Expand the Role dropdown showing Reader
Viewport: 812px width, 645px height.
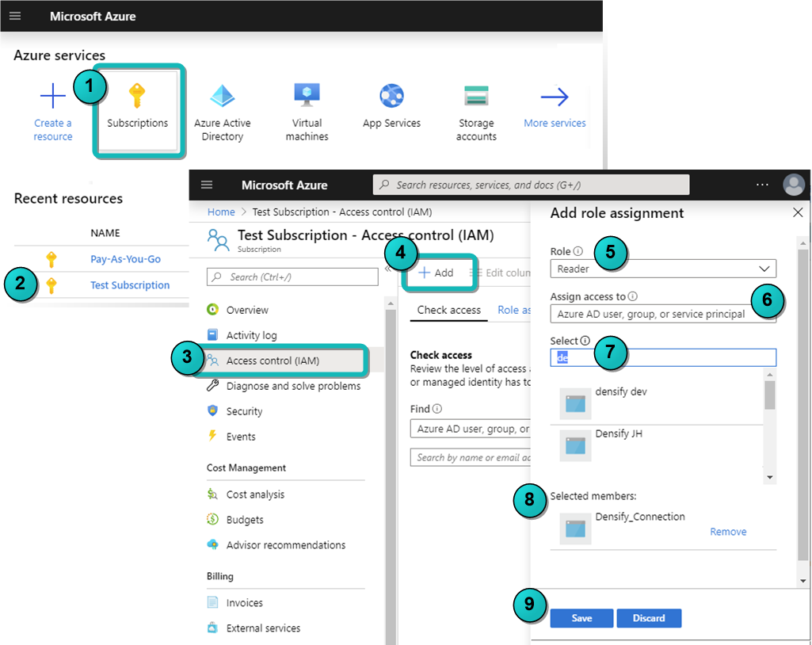coord(663,269)
